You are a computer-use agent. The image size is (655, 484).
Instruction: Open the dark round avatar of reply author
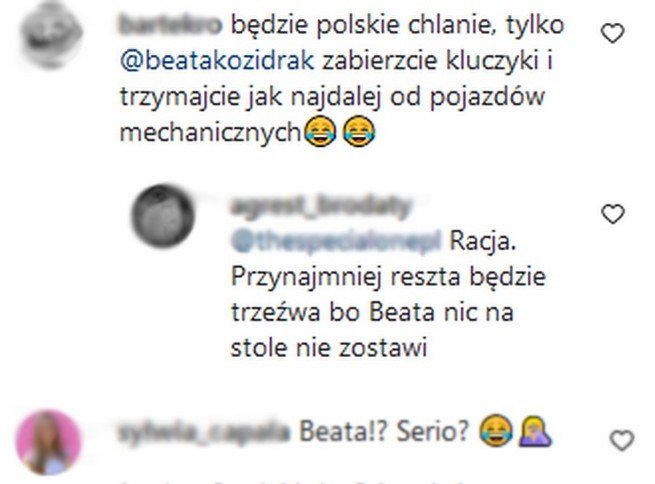[162, 215]
